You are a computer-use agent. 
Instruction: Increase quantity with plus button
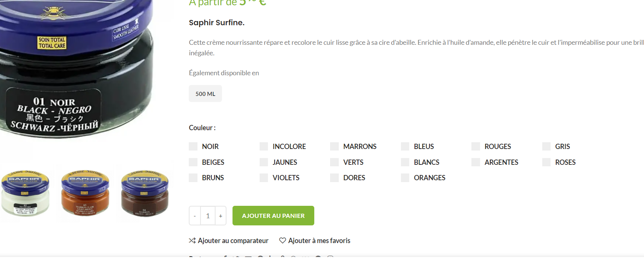221,216
